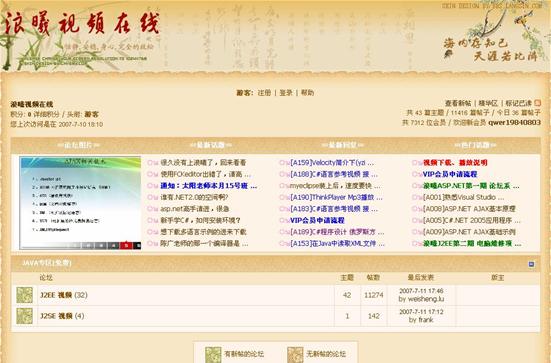Click the small icon beside 标记已读
Screen dimensions: 551x363
point(537,103)
